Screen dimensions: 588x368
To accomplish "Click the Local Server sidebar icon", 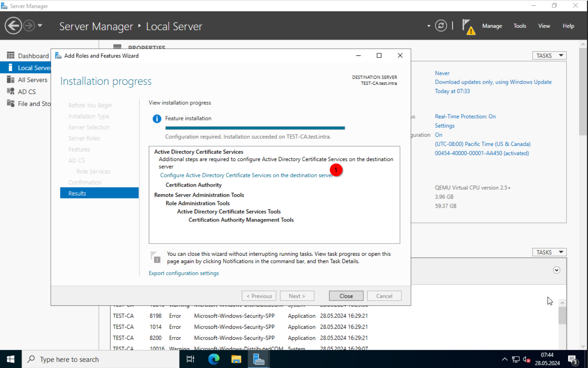I will coord(11,67).
